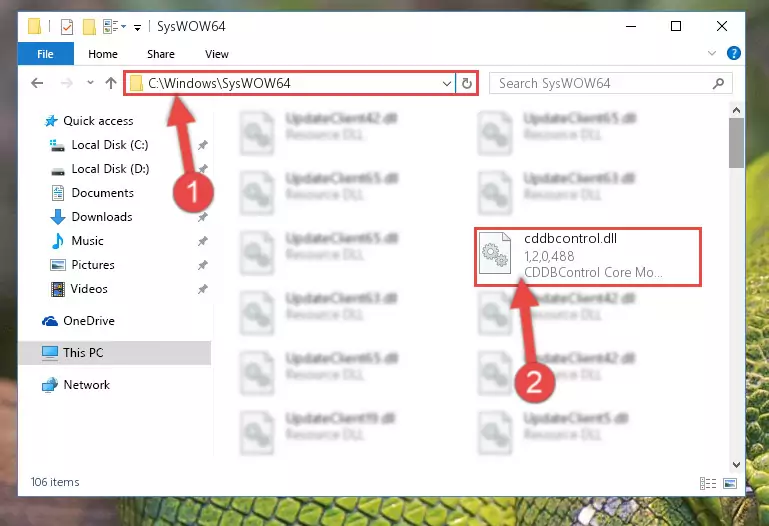Click the folder icon in title bar

34,26
